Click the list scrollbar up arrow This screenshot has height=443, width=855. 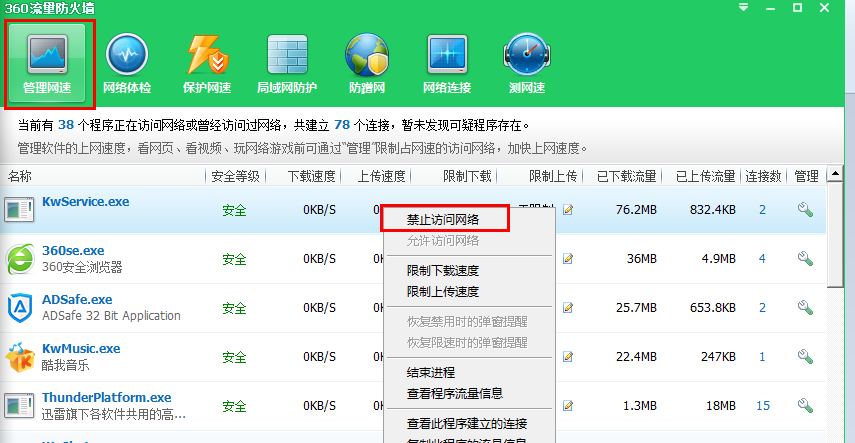point(835,175)
